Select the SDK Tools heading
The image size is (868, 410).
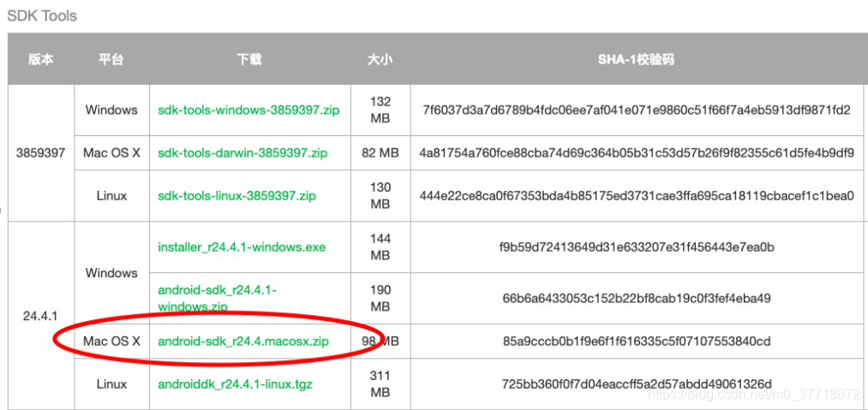41,16
